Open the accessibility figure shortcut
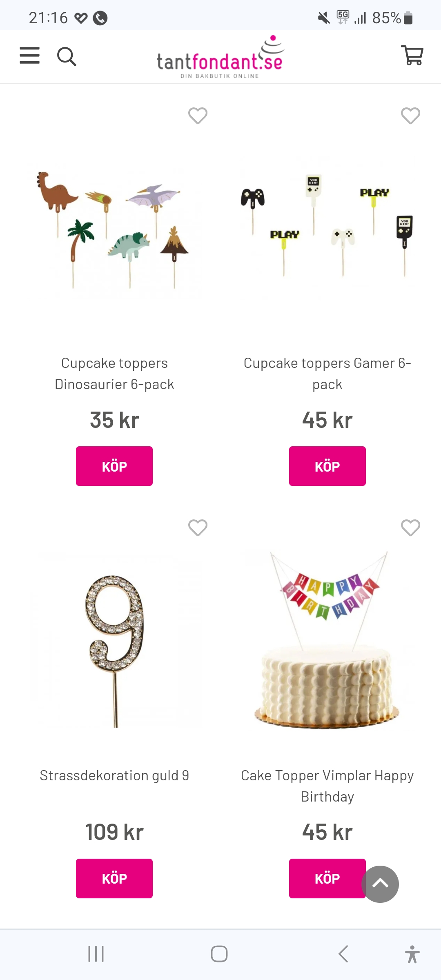The image size is (441, 980). tap(412, 954)
